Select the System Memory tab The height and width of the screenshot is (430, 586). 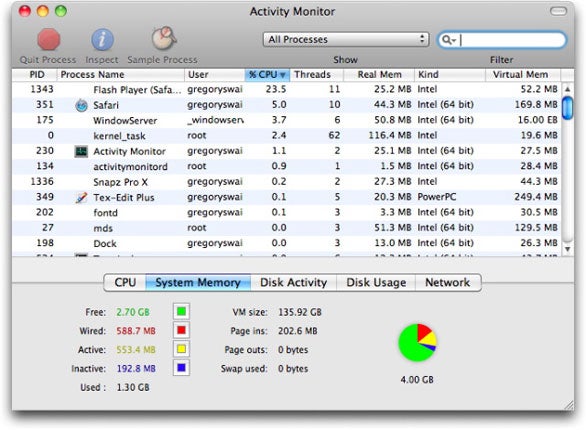[198, 282]
